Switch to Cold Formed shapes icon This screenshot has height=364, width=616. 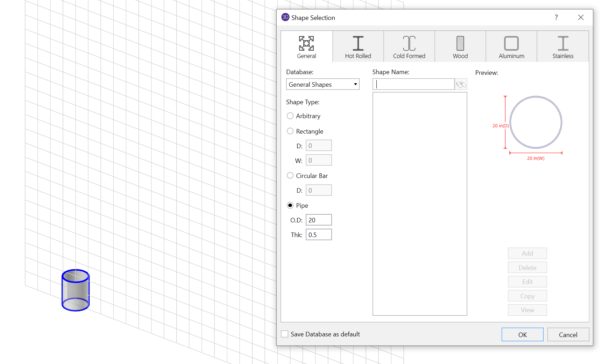coord(409,44)
